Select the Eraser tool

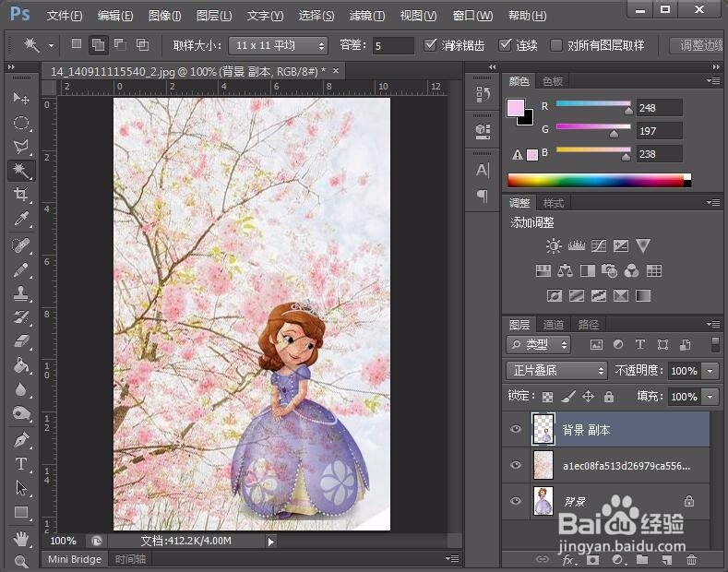21,341
